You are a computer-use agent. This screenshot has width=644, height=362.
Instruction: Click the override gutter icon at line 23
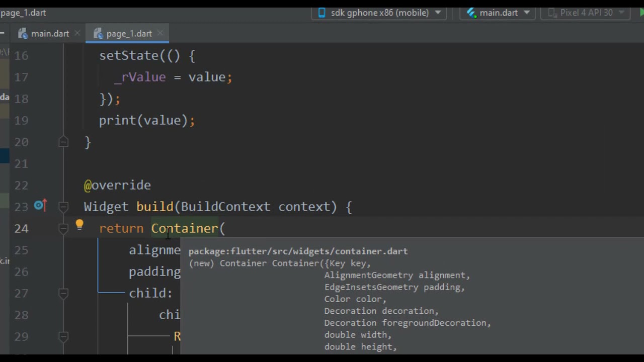coord(40,206)
